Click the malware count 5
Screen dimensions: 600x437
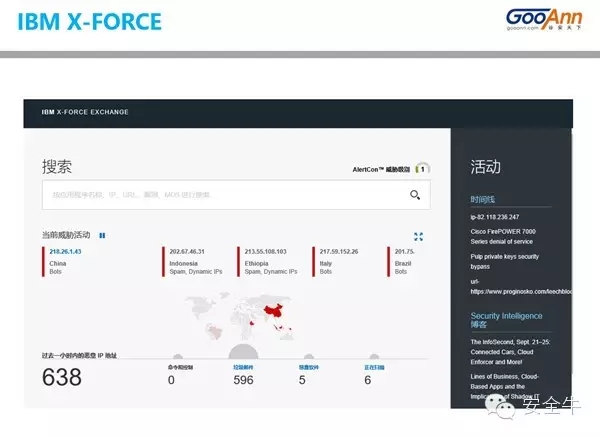[302, 380]
